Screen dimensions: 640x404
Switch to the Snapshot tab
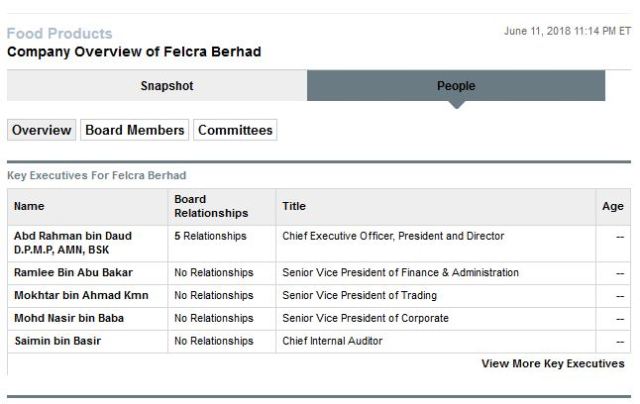coord(166,86)
